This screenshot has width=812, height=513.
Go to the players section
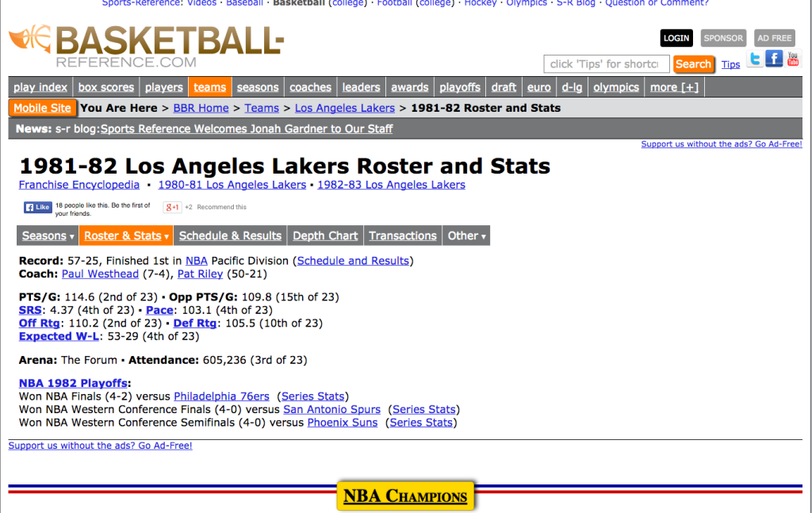[163, 87]
